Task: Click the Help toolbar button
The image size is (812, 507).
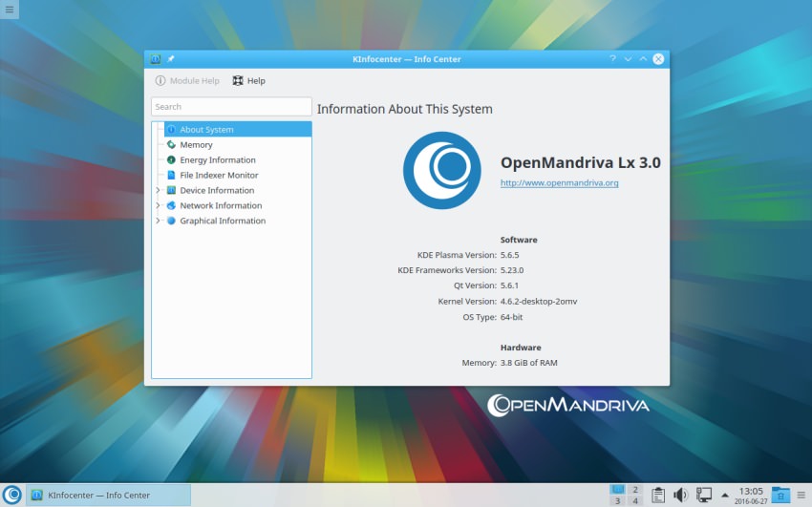Action: (x=249, y=81)
